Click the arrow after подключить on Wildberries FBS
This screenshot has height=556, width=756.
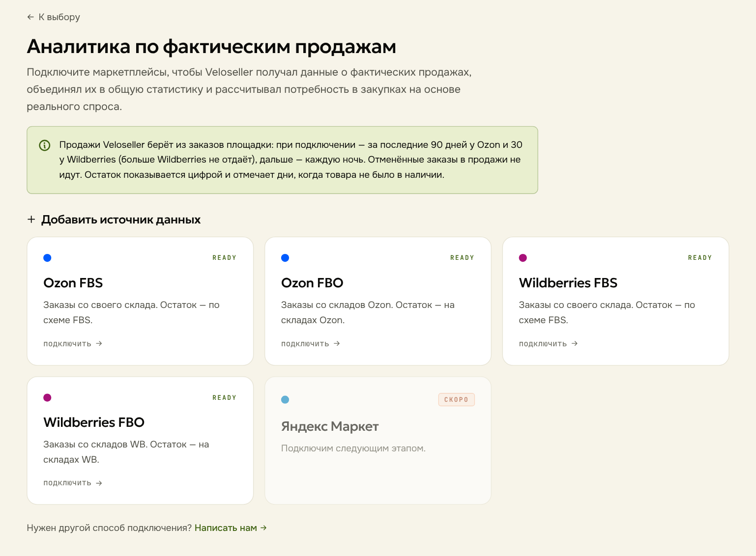click(x=575, y=343)
